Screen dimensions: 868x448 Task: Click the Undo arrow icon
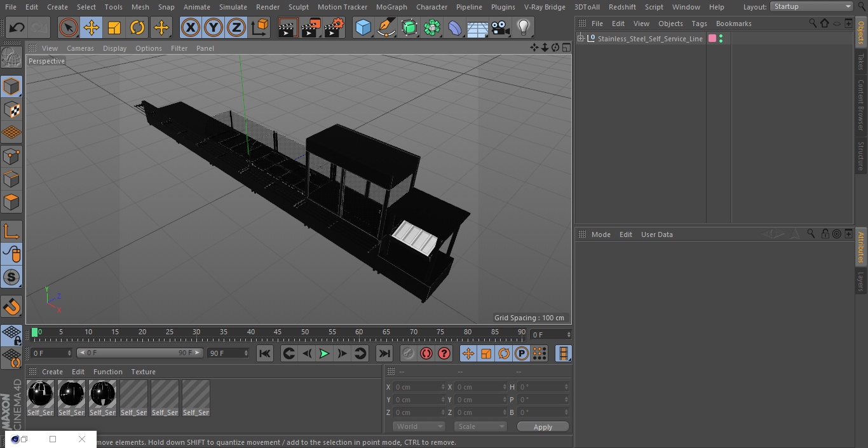pos(17,27)
